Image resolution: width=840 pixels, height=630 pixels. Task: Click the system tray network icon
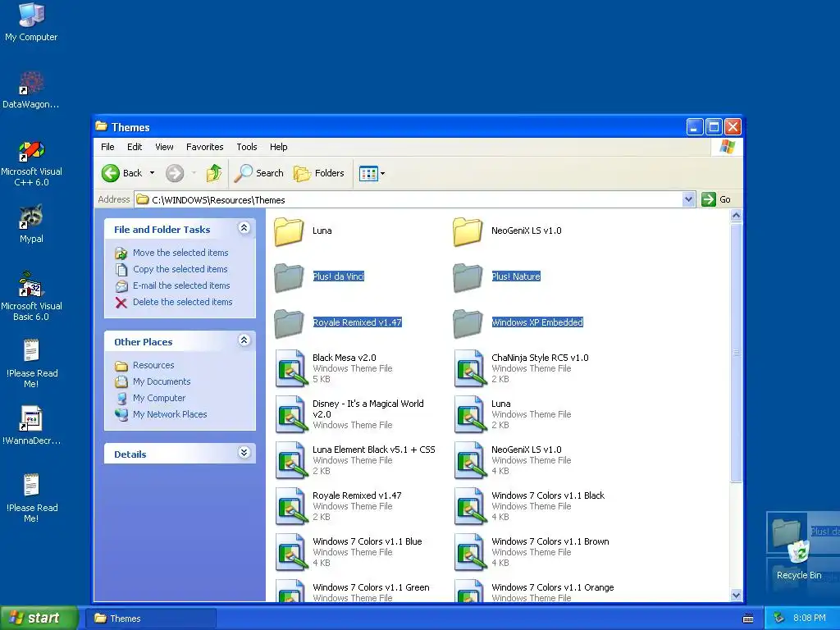(x=779, y=618)
